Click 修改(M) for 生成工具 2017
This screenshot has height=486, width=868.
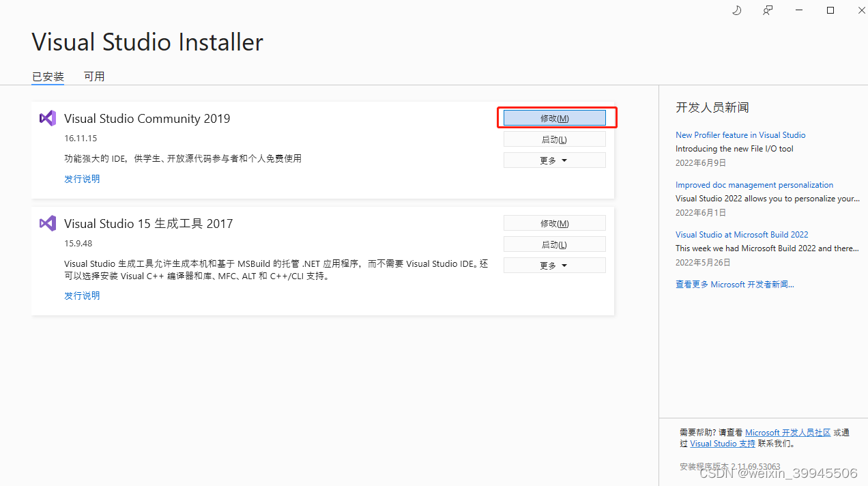point(555,223)
